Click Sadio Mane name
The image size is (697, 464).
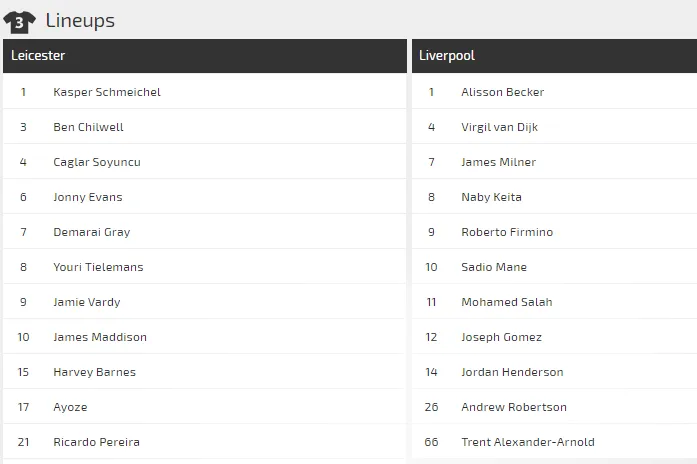494,267
